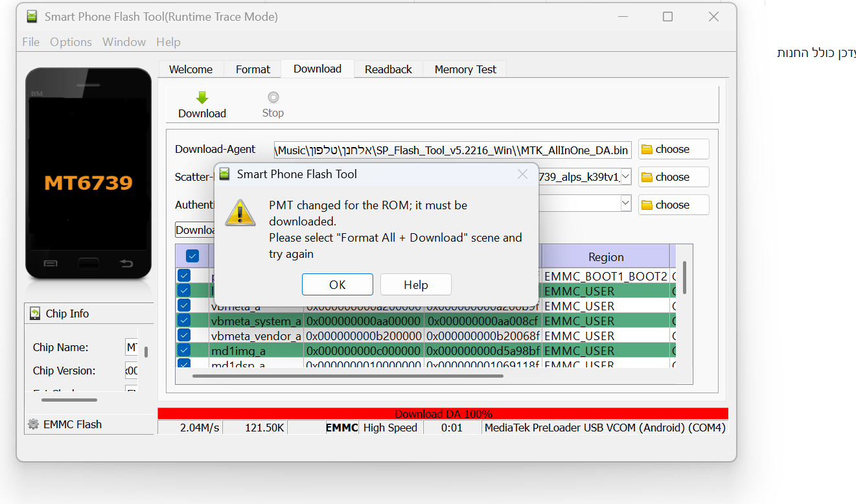This screenshot has height=504, width=856.
Task: Click the folder choose icon for Authentication file
Action: 647,205
